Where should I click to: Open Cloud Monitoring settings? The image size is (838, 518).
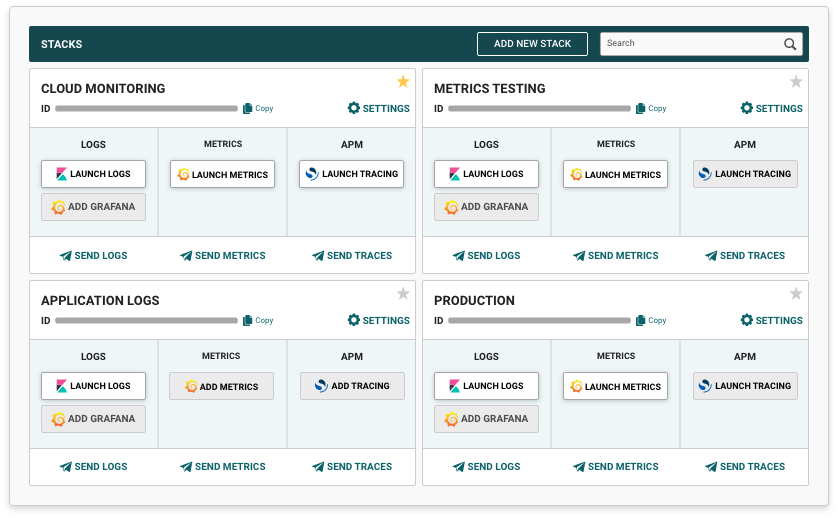click(378, 109)
